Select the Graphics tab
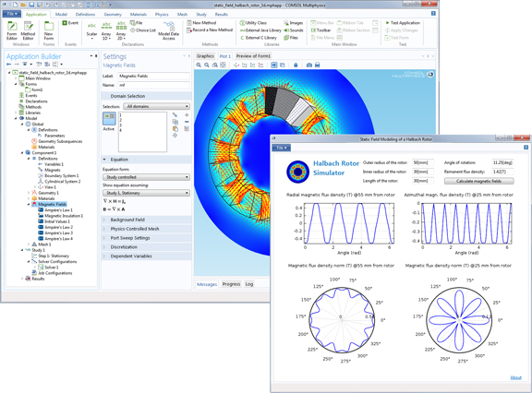 (205, 56)
